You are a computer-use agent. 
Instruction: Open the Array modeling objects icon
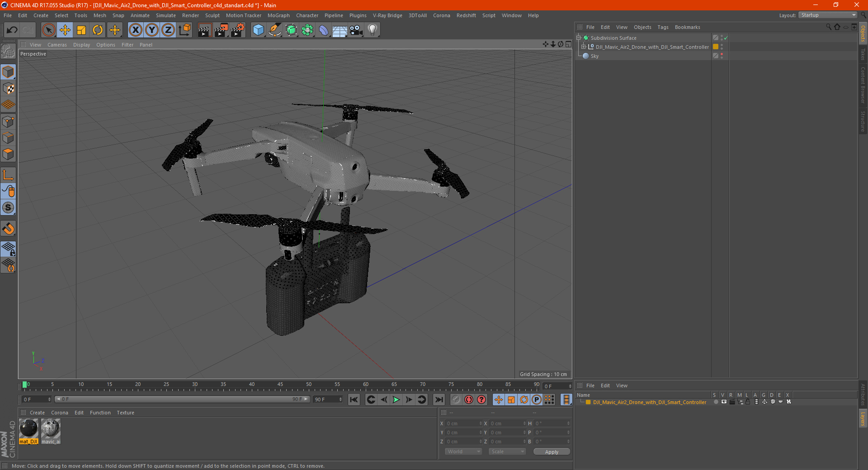[x=307, y=30]
